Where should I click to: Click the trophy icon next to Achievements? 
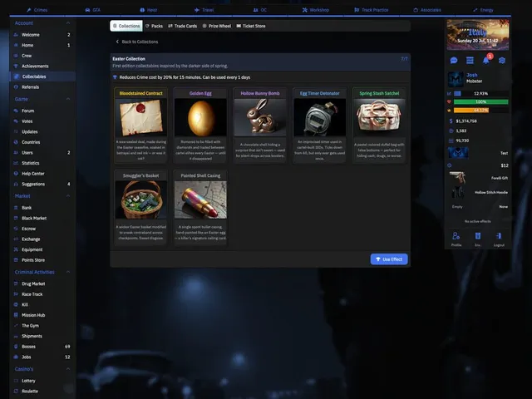(16, 66)
